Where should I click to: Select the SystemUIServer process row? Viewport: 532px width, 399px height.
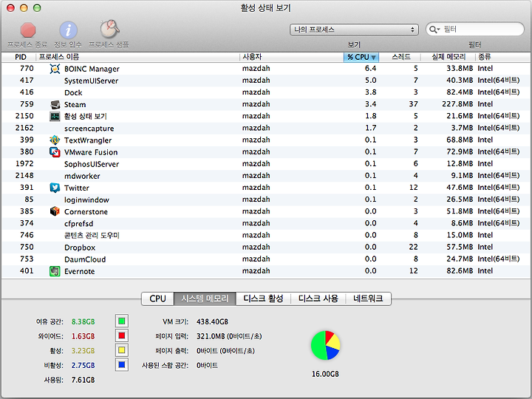[266, 81]
